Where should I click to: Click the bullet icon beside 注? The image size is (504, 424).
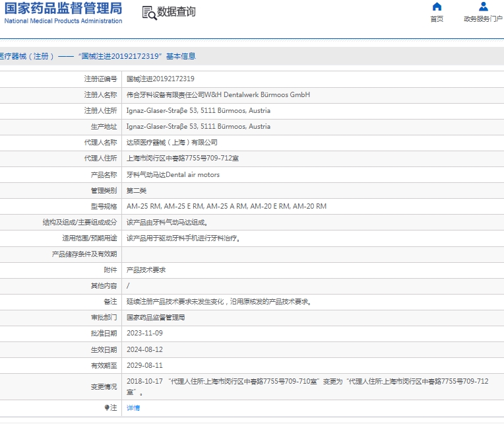[107, 407]
